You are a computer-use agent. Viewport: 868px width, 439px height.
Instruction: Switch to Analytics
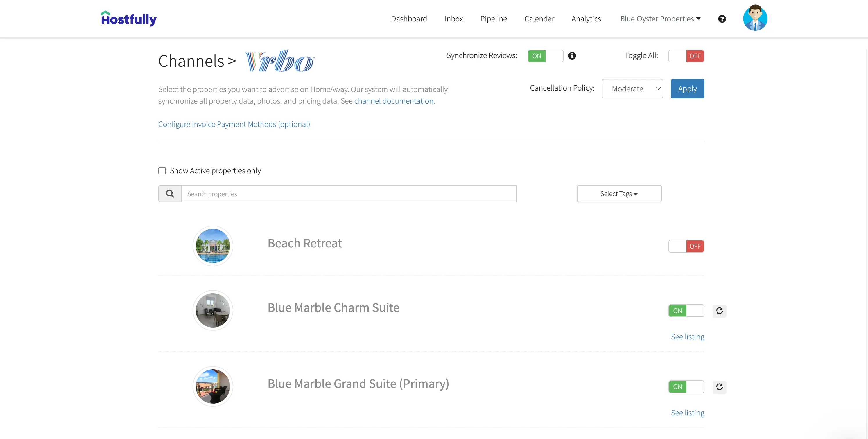pos(586,19)
